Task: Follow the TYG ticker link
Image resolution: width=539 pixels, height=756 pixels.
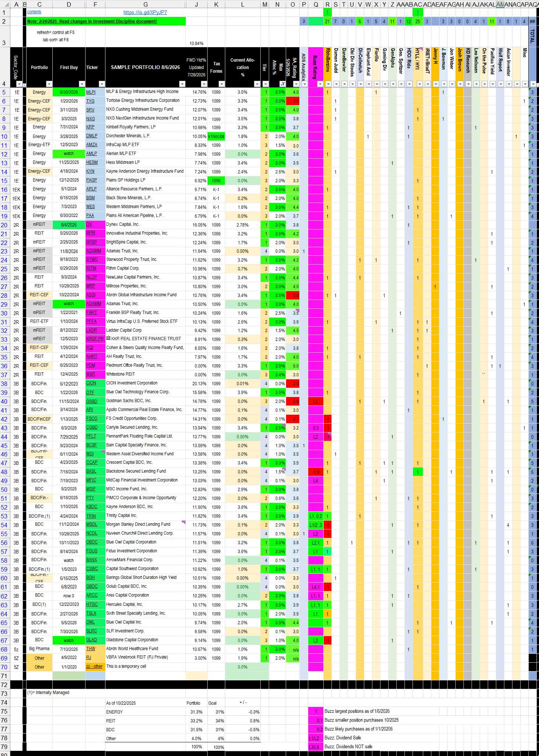Action: coord(90,101)
